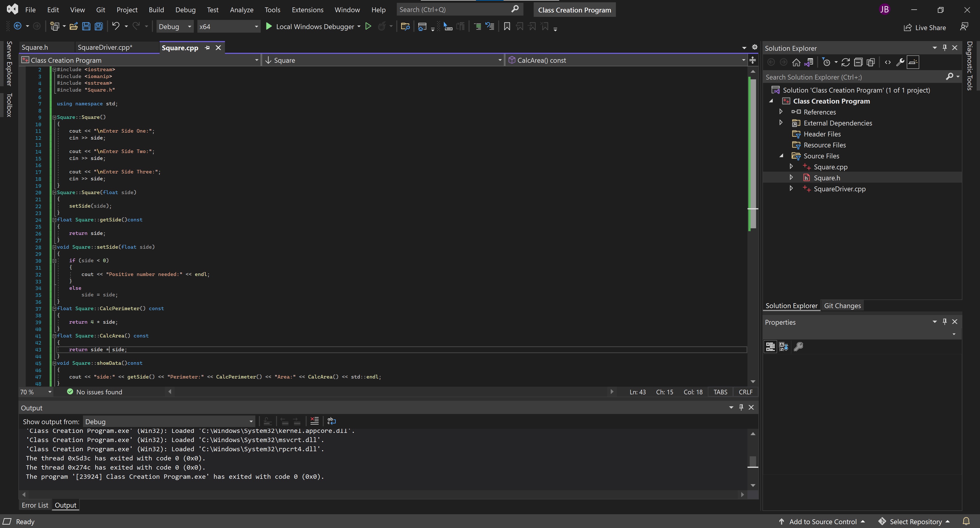This screenshot has width=980, height=528.
Task: Open the Build menu
Action: click(156, 9)
